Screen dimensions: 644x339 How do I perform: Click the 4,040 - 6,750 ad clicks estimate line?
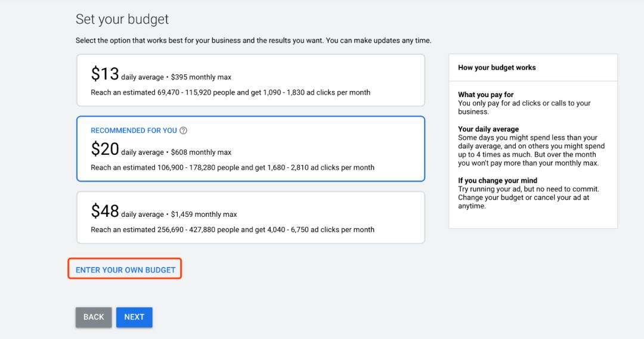[x=233, y=229]
